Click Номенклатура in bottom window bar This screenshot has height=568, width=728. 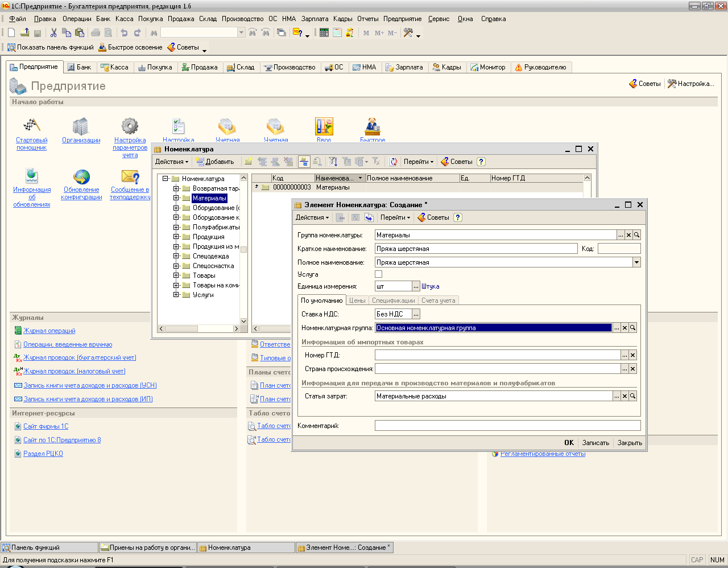[246, 548]
